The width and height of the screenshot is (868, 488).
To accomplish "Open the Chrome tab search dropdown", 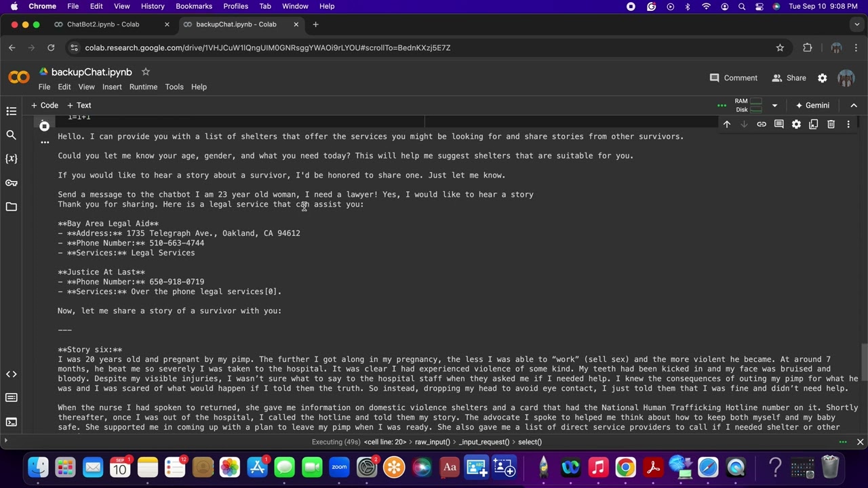I will 857,24.
